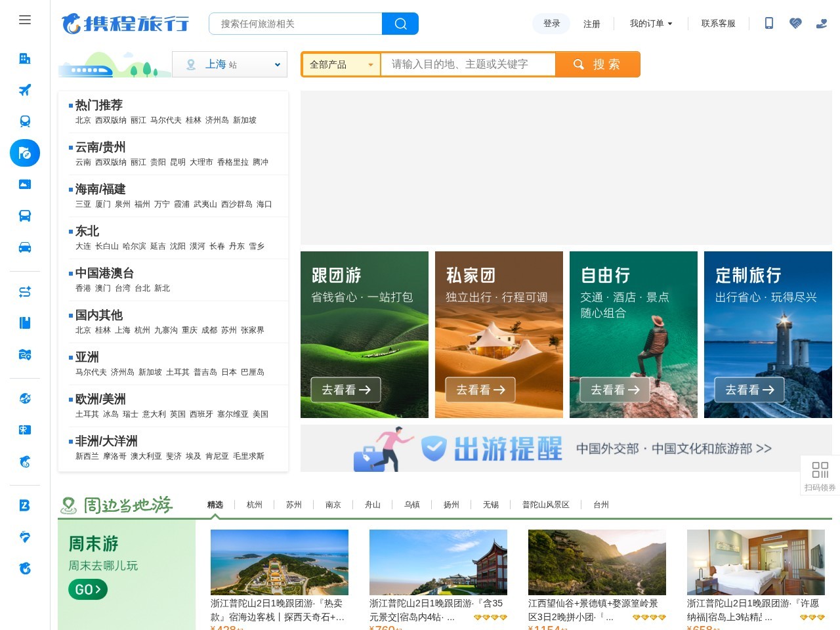
Task: Select the 普陀山风景区 tab
Action: click(x=545, y=505)
